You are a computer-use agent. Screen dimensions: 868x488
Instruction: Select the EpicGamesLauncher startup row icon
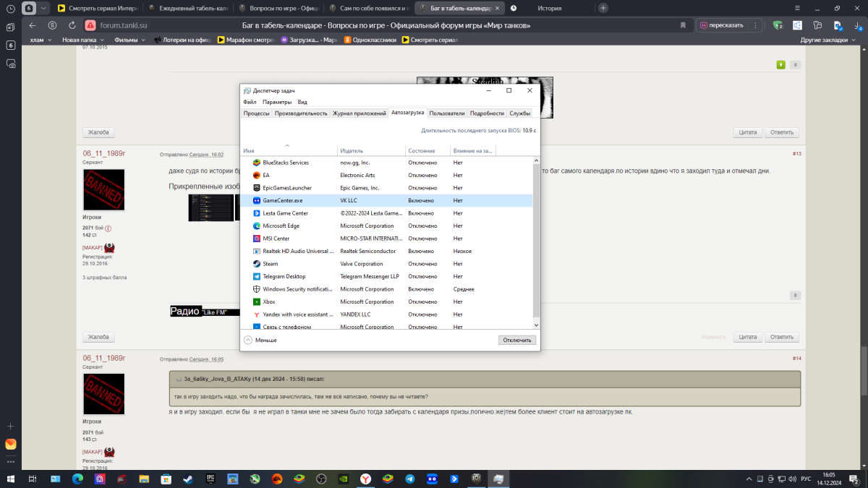coord(256,188)
